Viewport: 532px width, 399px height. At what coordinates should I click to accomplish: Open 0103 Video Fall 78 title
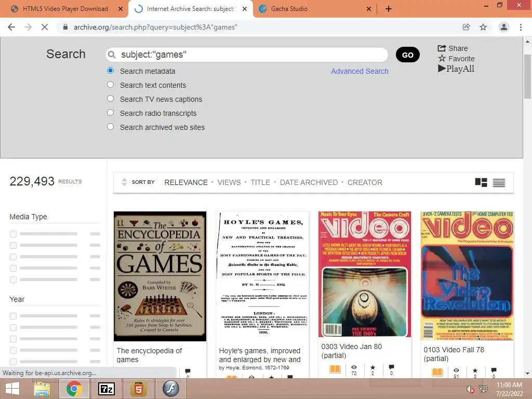(x=454, y=354)
